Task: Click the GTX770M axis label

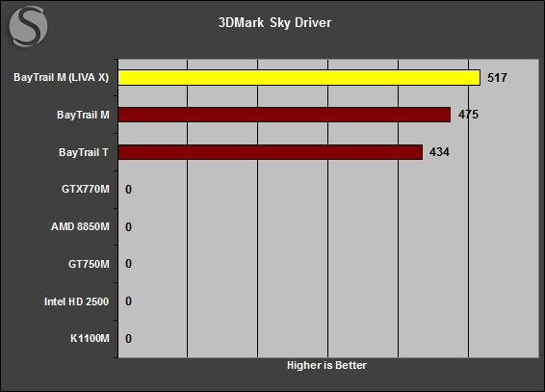Action: point(86,189)
